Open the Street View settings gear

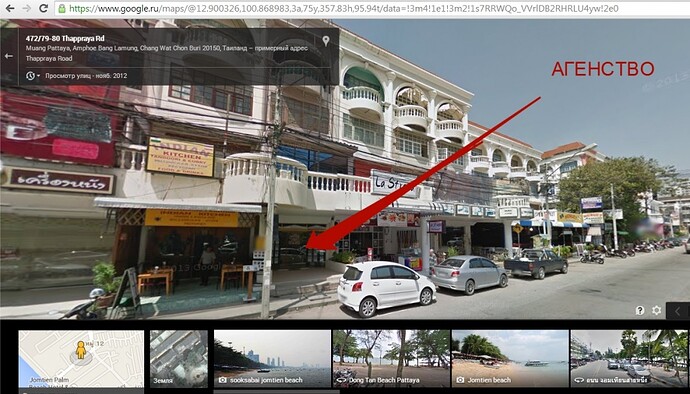click(657, 310)
